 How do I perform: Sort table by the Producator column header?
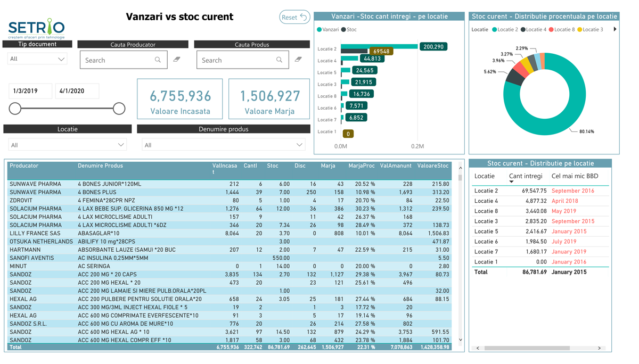[24, 166]
